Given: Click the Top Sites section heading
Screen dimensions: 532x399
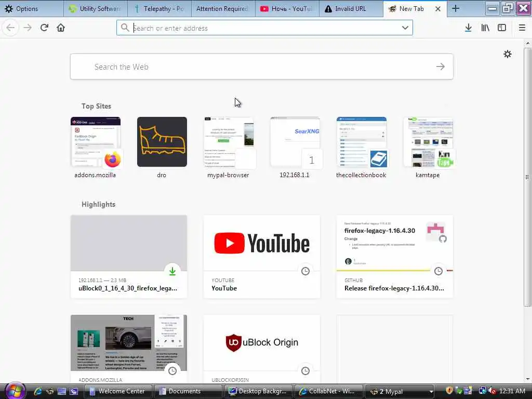Looking at the screenshot, I should coord(96,106).
